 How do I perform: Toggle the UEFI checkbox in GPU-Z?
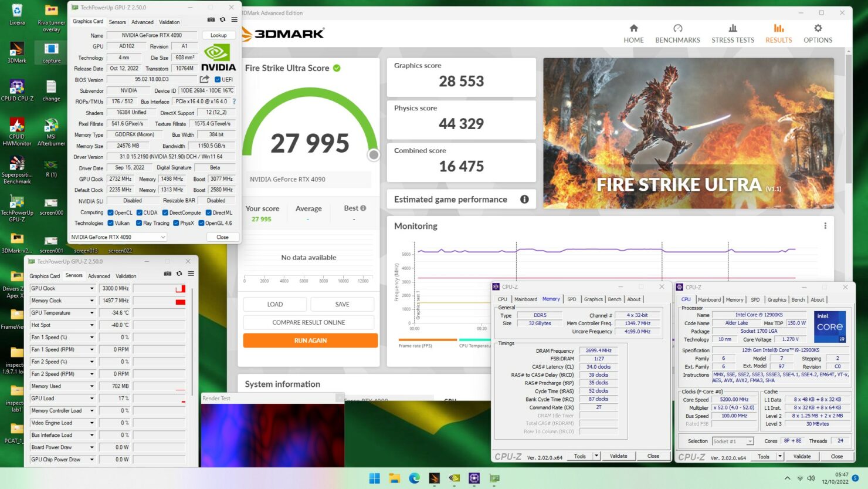tap(218, 79)
